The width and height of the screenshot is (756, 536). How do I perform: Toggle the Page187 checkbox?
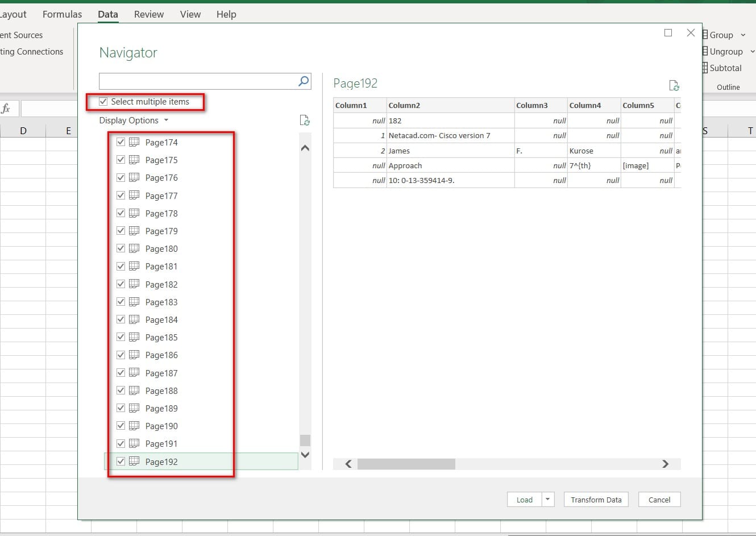[121, 373]
